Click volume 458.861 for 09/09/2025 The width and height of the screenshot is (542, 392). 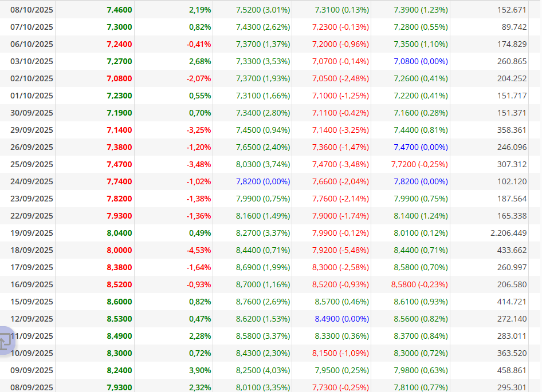[512, 370]
